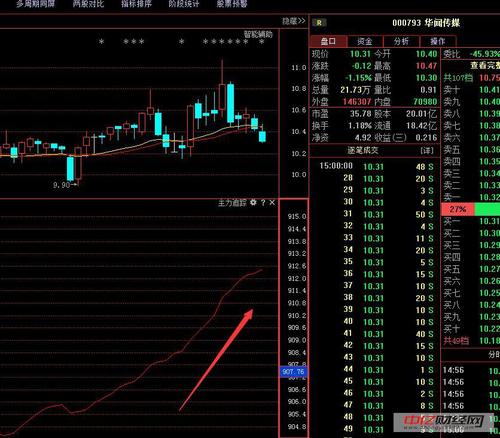
Task: Click the 市盈 value 35.78
Action: 360,114
